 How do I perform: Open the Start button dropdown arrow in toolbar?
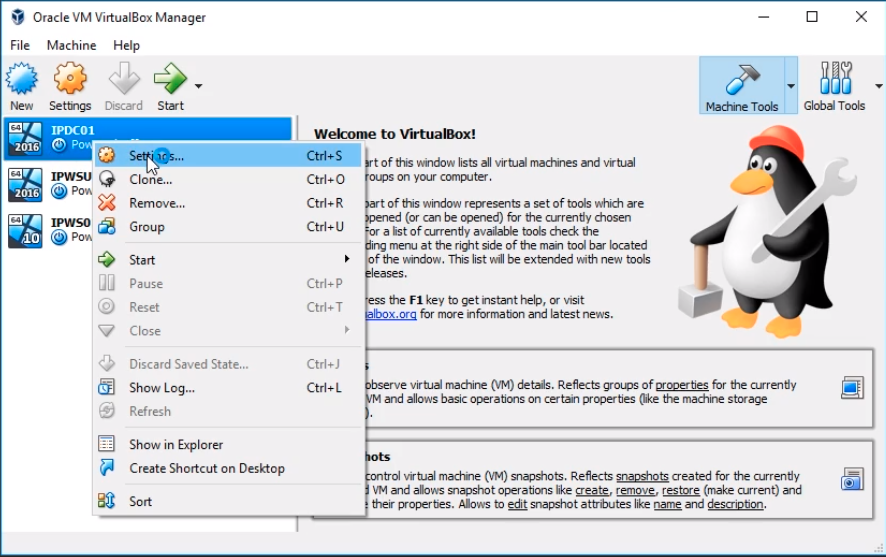(x=198, y=86)
